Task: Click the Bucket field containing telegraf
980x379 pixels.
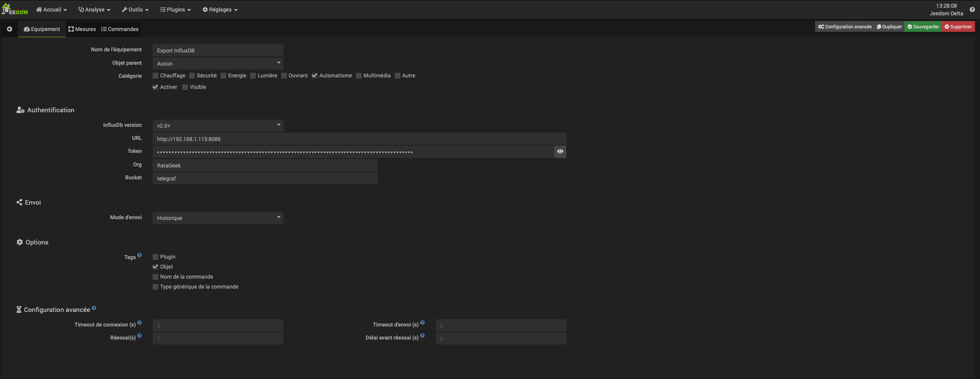Action: click(265, 178)
